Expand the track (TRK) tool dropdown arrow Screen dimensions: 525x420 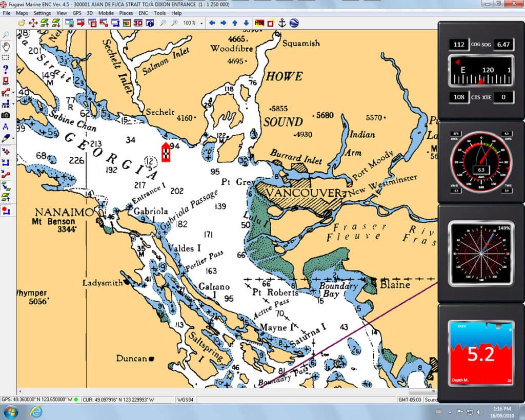[x=13, y=104]
